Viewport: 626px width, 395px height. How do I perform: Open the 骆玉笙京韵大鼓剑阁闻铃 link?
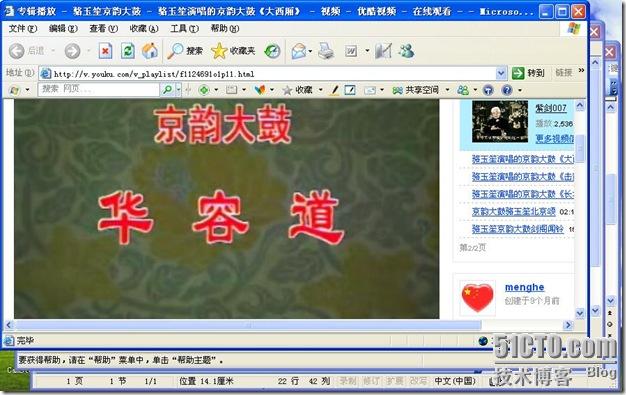518,229
